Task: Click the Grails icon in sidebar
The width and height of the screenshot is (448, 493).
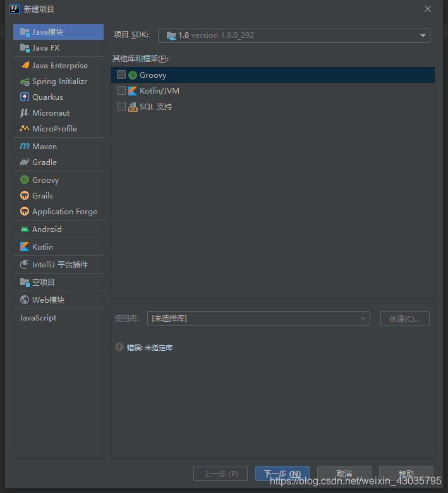Action: (x=25, y=195)
